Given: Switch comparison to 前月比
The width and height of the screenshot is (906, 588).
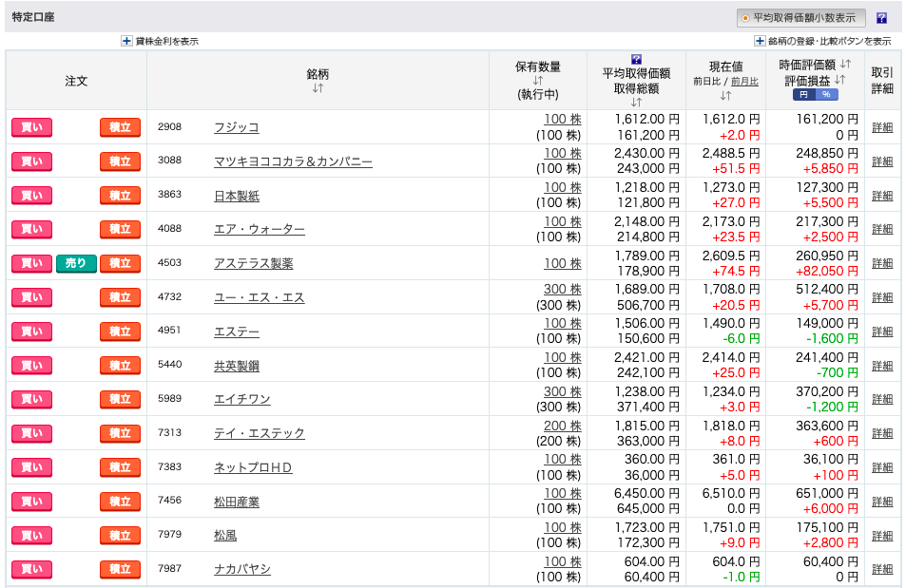Looking at the screenshot, I should (744, 82).
